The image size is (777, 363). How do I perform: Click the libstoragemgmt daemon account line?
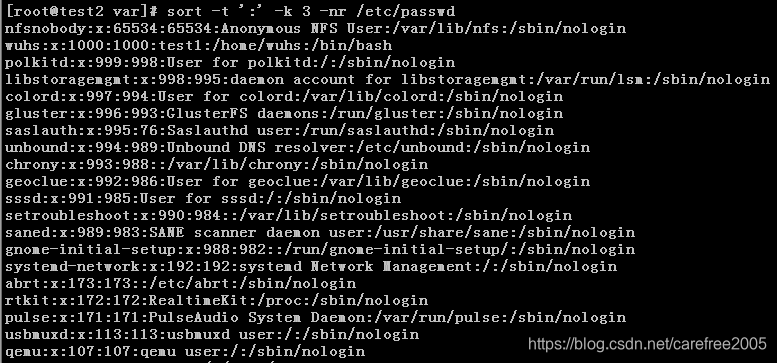pyautogui.click(x=388, y=80)
